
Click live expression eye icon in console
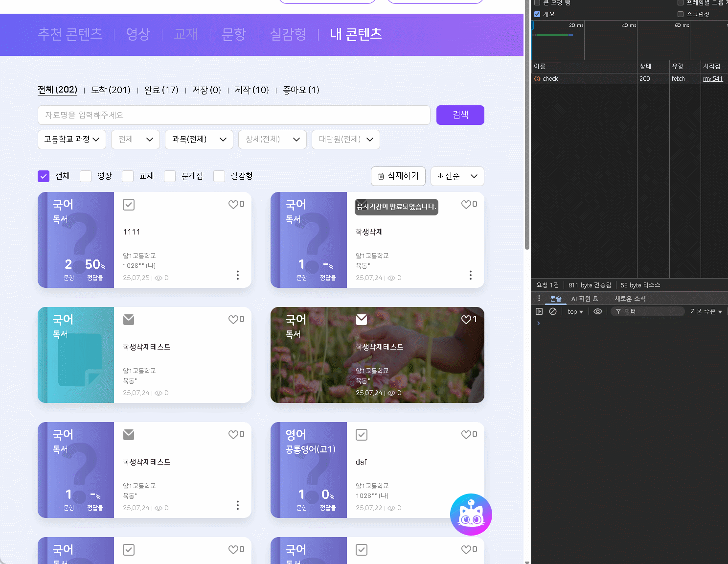coord(598,311)
